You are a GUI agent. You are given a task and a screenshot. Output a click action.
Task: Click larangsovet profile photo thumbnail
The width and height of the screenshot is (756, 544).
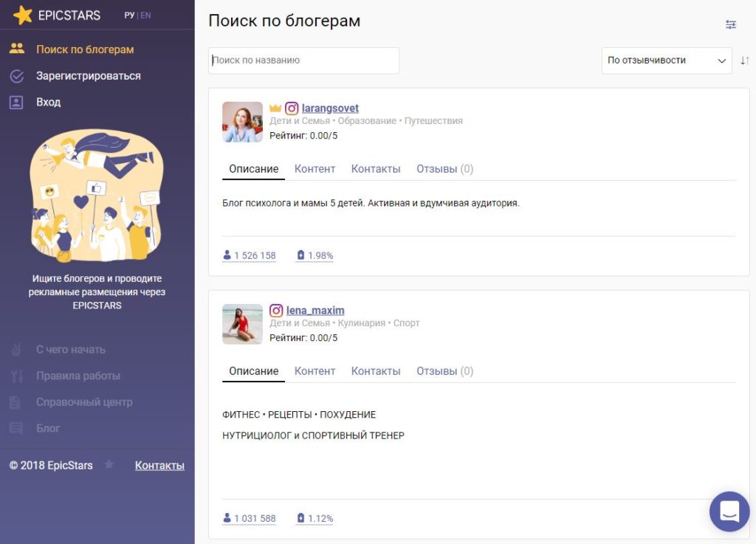(242, 122)
